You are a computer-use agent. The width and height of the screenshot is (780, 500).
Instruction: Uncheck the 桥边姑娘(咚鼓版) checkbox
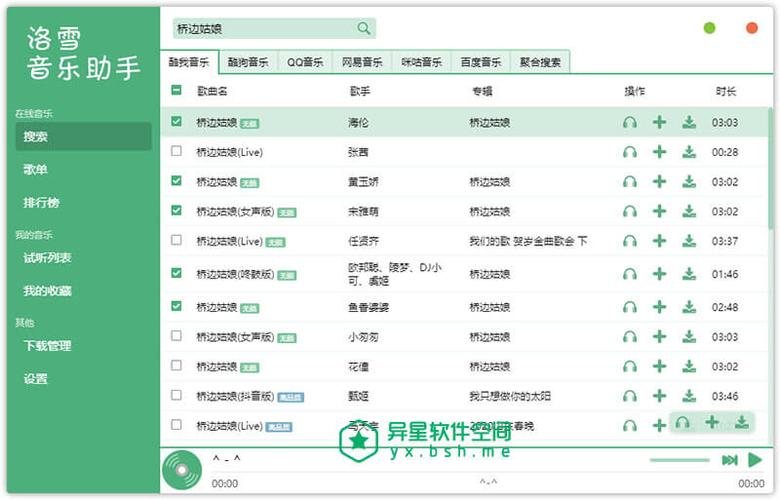click(176, 273)
